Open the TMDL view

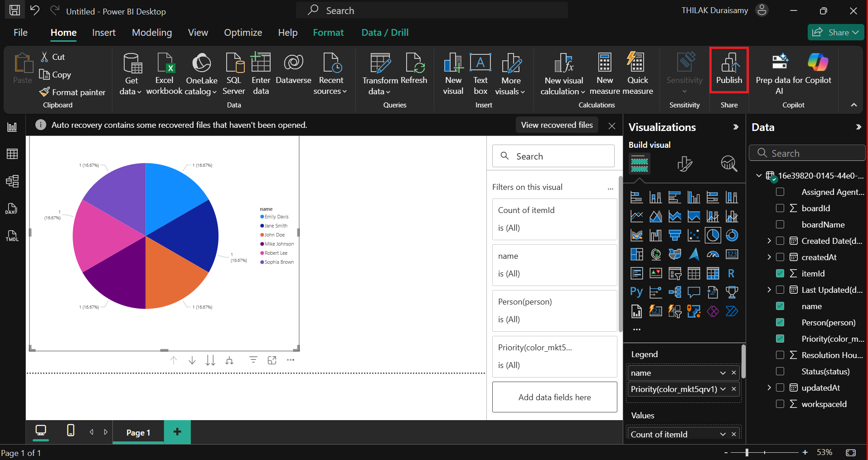[x=12, y=236]
